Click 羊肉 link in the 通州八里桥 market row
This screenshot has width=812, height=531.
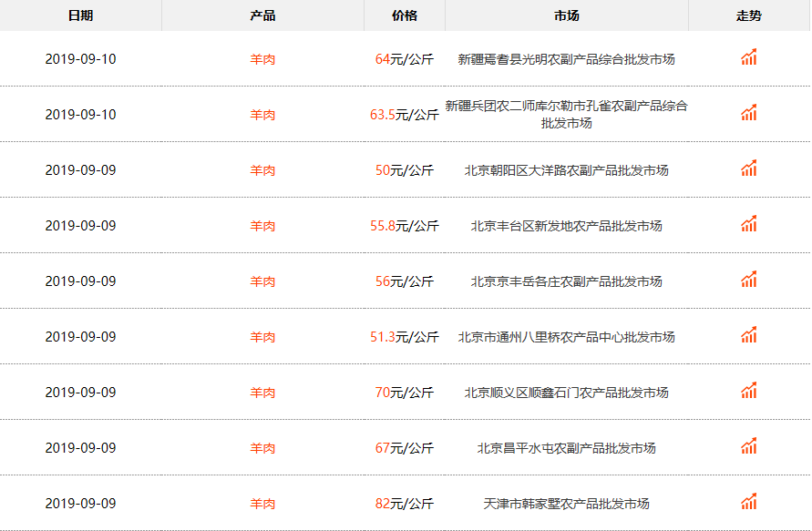(x=262, y=337)
